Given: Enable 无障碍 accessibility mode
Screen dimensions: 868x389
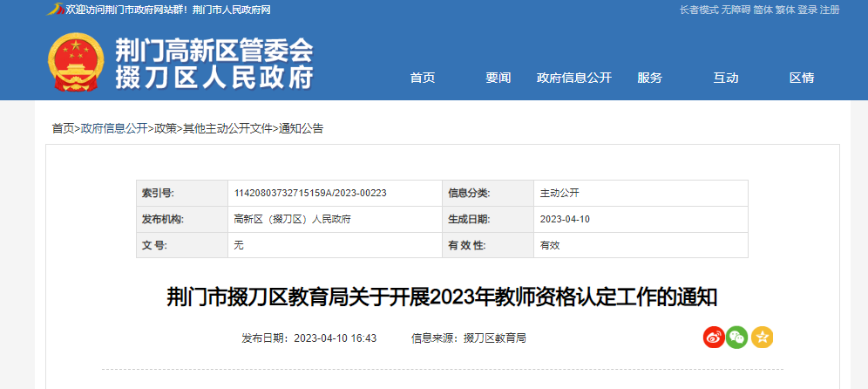Looking at the screenshot, I should 736,10.
